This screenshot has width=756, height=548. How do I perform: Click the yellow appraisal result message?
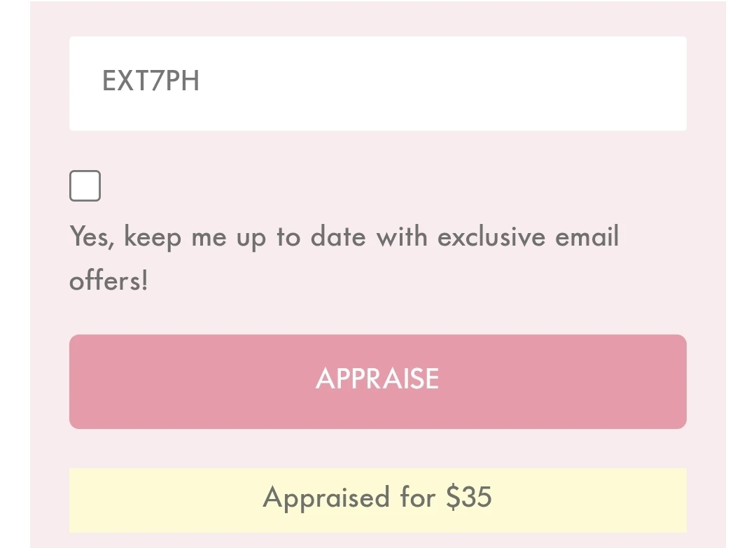[x=377, y=500]
